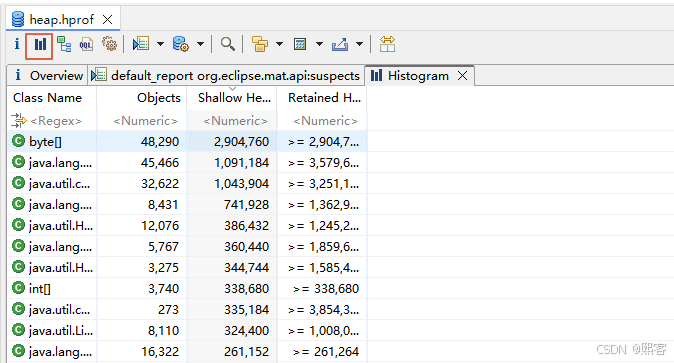This screenshot has width=674, height=363.
Task: Click the class icon in the 8,110 objects row
Action: [18, 330]
